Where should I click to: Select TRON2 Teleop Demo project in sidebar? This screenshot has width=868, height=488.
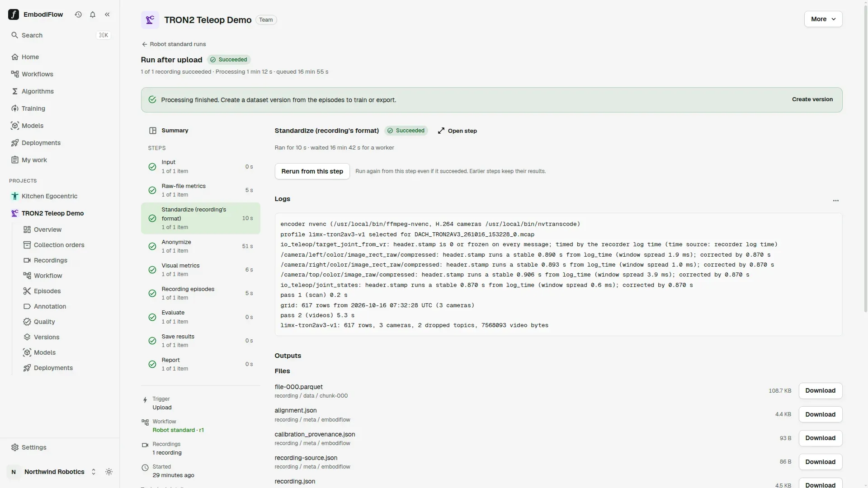[x=60, y=213]
